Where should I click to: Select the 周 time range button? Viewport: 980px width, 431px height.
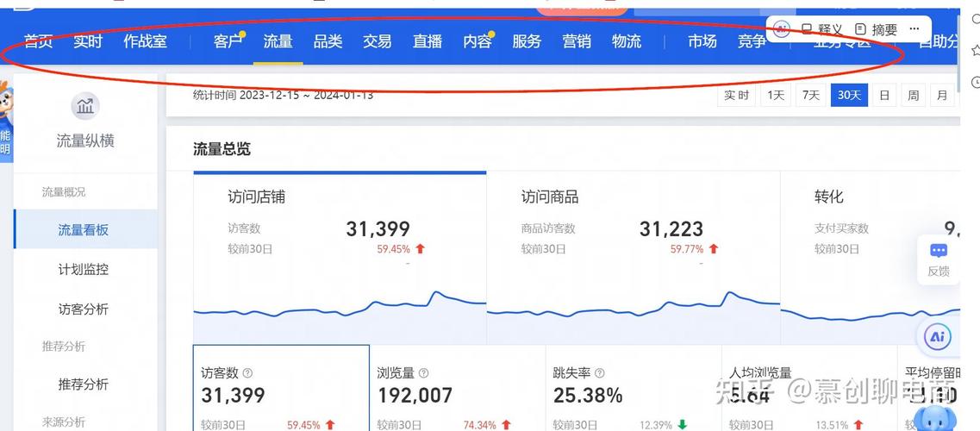[x=913, y=96]
